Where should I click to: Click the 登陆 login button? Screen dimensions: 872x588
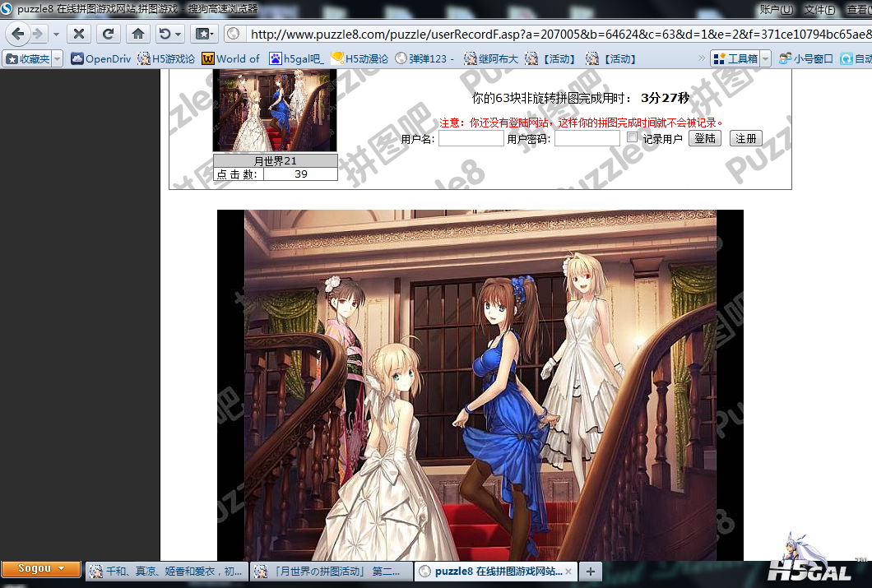[704, 138]
